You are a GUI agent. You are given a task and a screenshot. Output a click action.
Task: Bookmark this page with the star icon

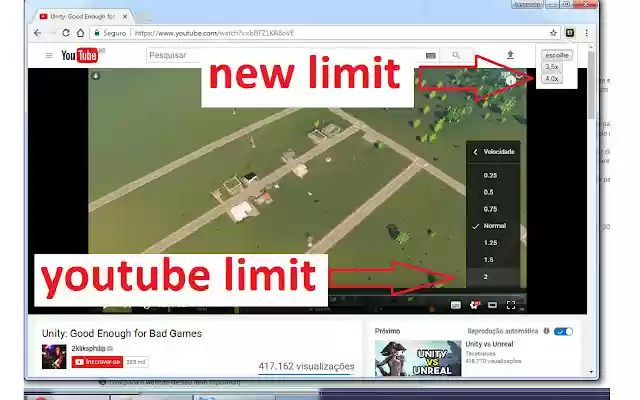click(553, 33)
